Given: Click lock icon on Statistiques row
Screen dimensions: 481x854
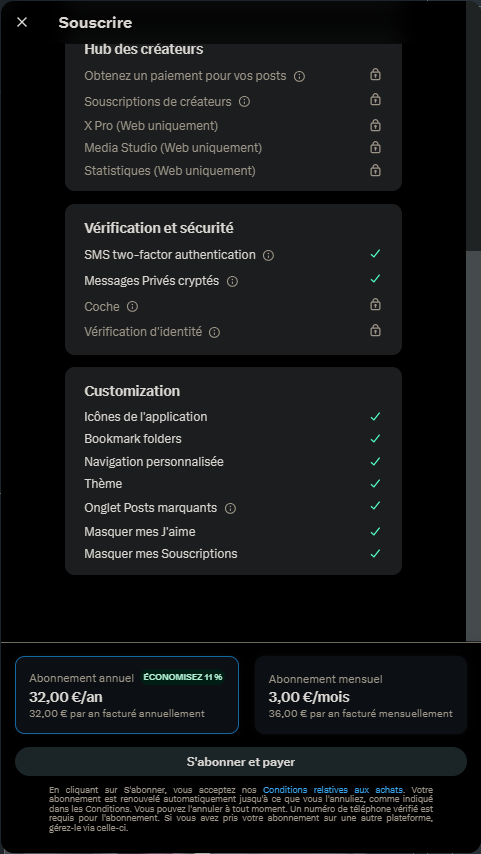Looking at the screenshot, I should click(x=375, y=170).
